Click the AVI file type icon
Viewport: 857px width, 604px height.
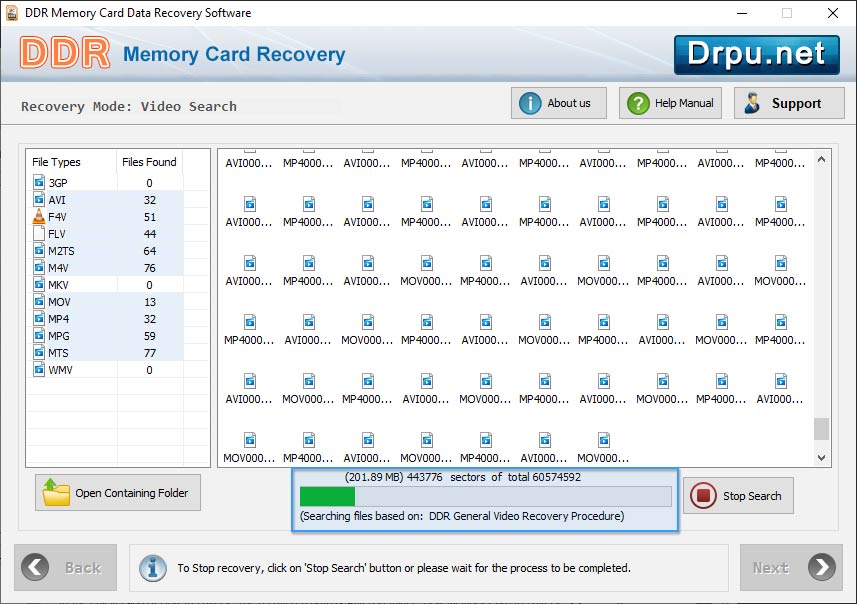coord(39,199)
